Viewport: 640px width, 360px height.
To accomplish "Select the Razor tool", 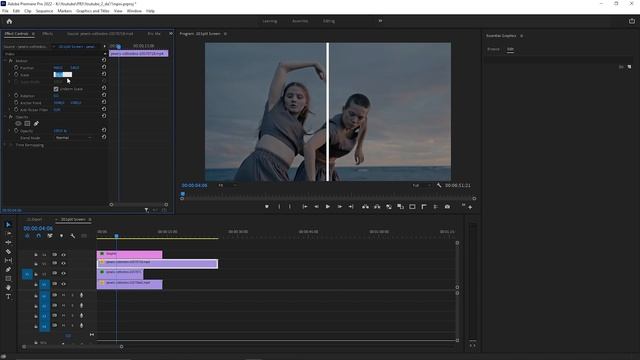I will 8,251.
